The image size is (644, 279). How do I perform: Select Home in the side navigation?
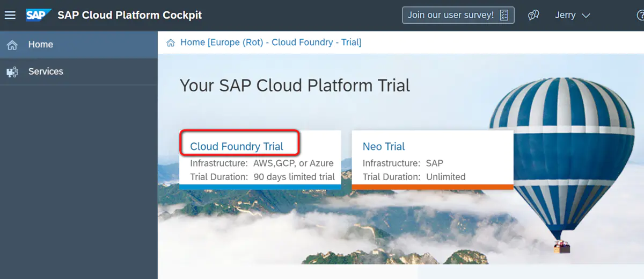(x=79, y=45)
